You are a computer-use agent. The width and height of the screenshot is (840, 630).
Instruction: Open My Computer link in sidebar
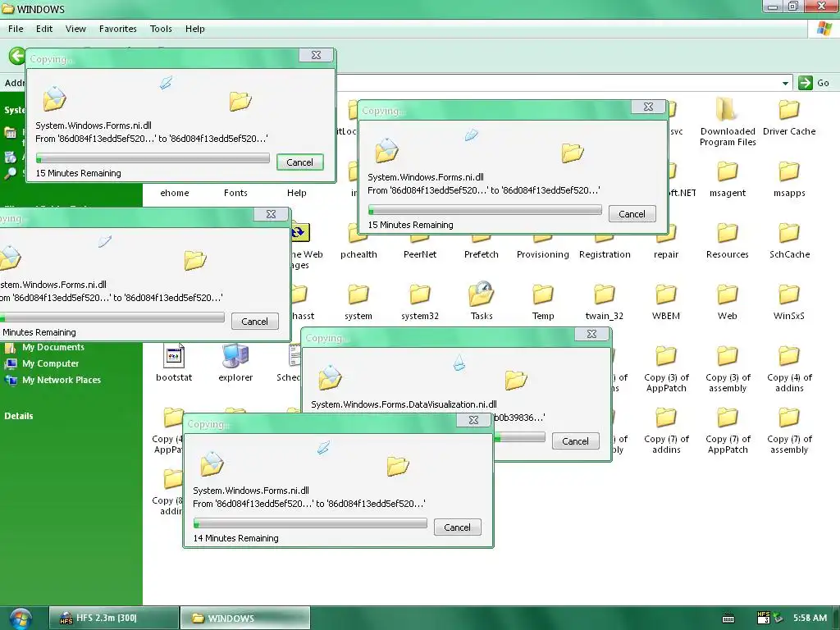(x=50, y=363)
